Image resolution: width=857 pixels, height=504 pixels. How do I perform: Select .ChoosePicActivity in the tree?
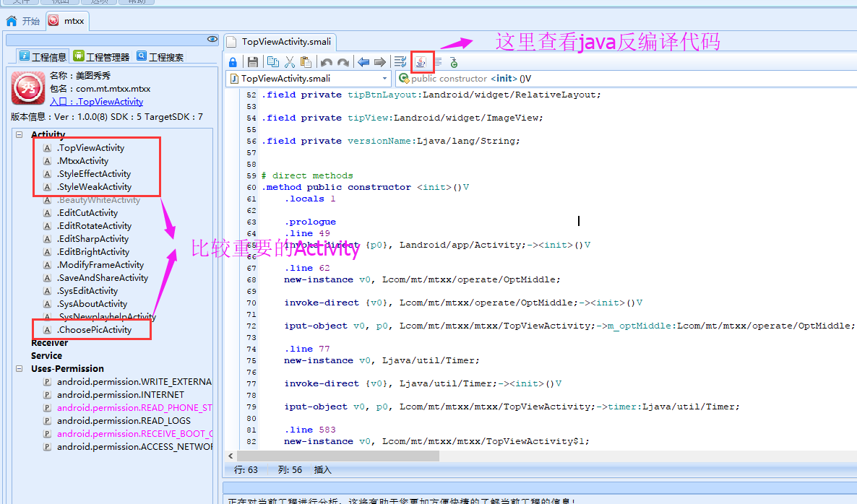(94, 330)
